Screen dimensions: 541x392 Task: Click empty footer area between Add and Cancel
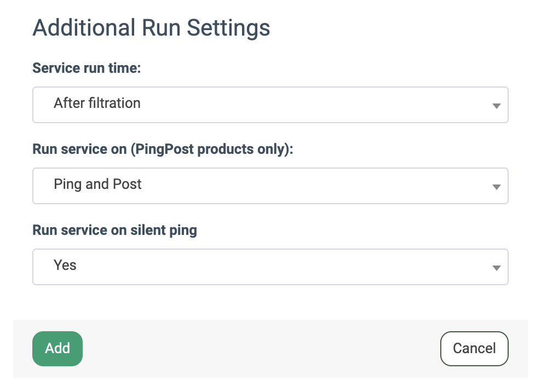[261, 349]
